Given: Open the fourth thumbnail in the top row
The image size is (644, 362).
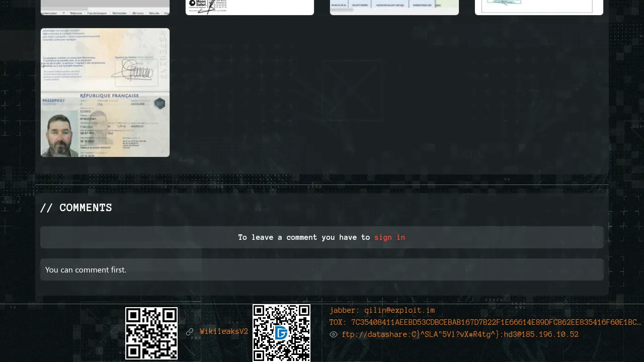Looking at the screenshot, I should coord(539,7).
